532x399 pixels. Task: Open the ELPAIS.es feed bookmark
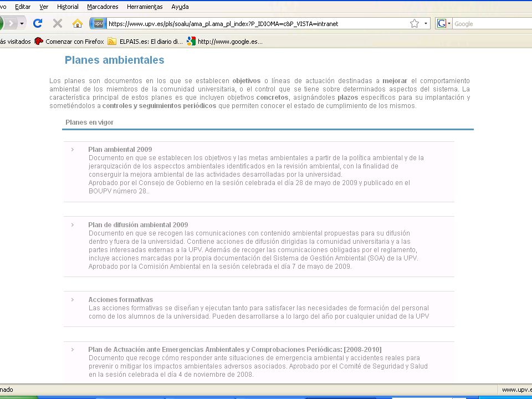(x=145, y=42)
